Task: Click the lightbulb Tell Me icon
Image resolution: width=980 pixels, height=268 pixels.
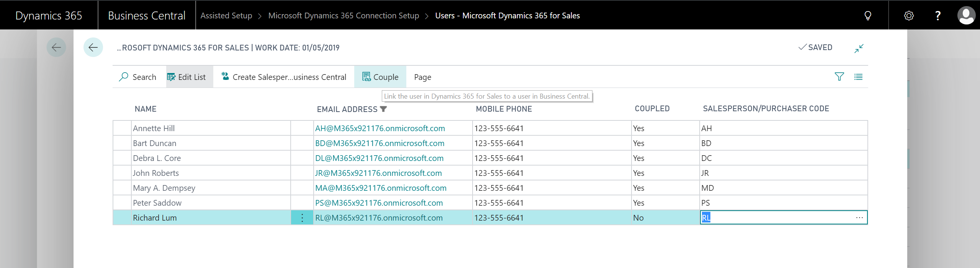Action: [868, 15]
